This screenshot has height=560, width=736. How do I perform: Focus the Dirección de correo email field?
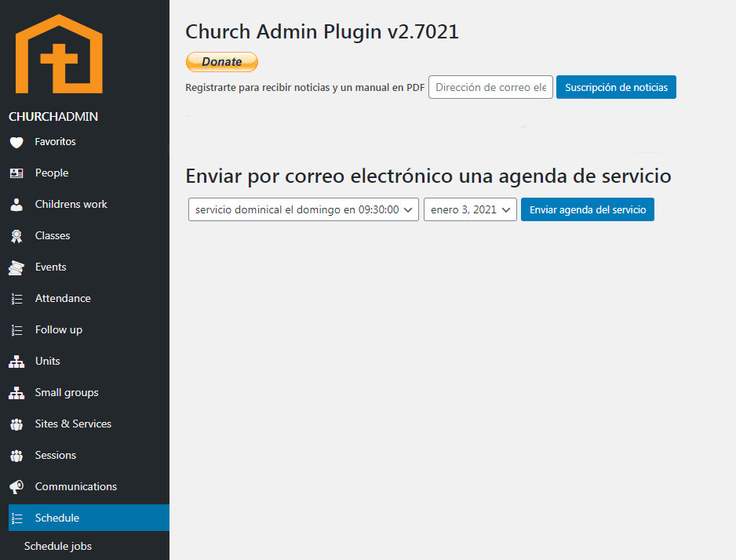coord(490,87)
